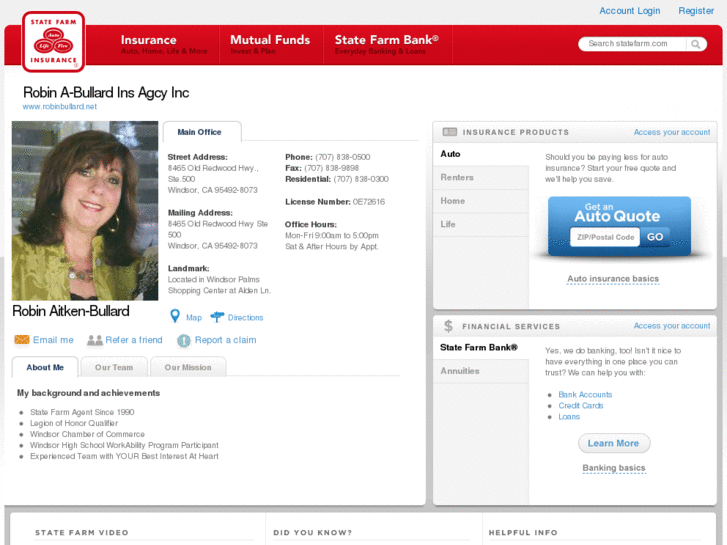Image resolution: width=727 pixels, height=545 pixels.
Task: Open the www.robinbullard.net link
Action: click(x=60, y=106)
